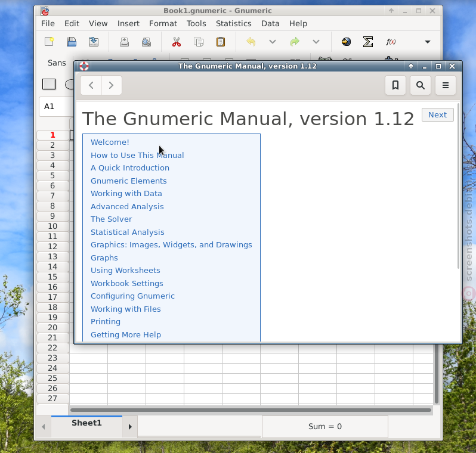Open the toolbar overflow dropdown arrow

[428, 42]
